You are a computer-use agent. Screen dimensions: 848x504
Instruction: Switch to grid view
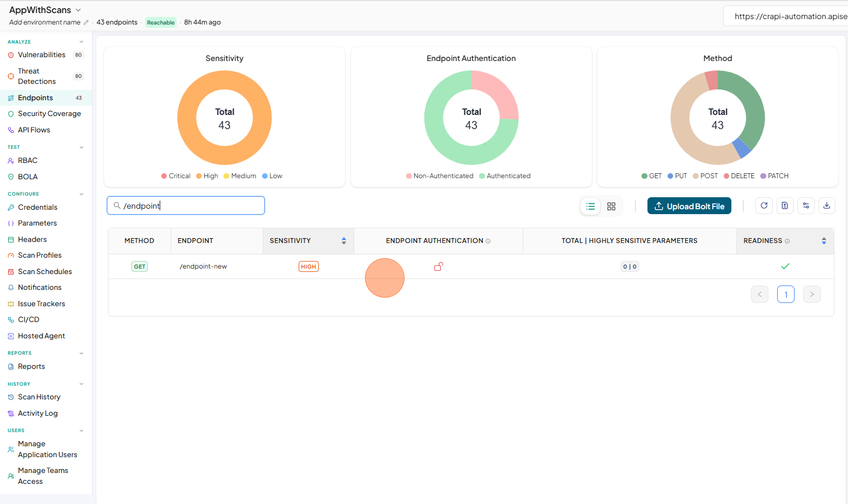[x=611, y=207]
